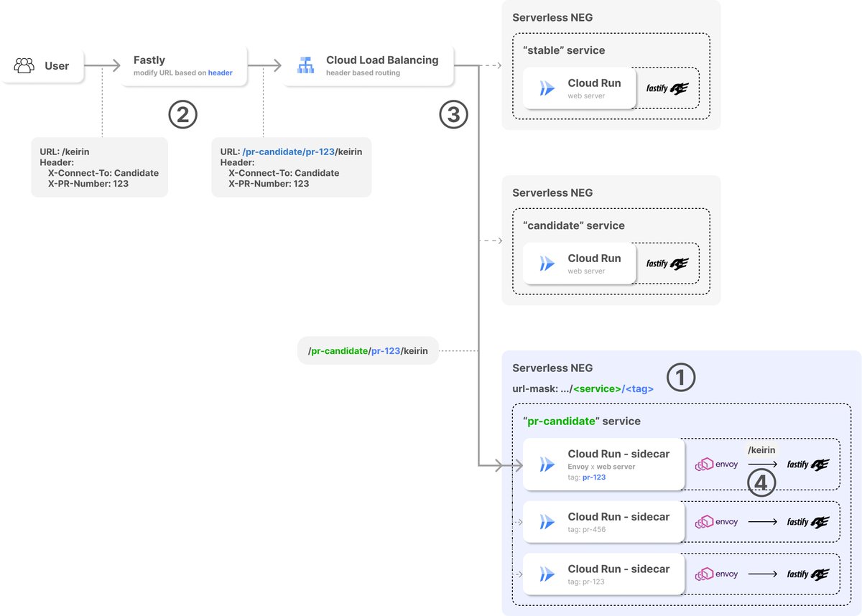Click the Cloud Run icon in stable service
Screen dimensions: 862x616
[547, 89]
